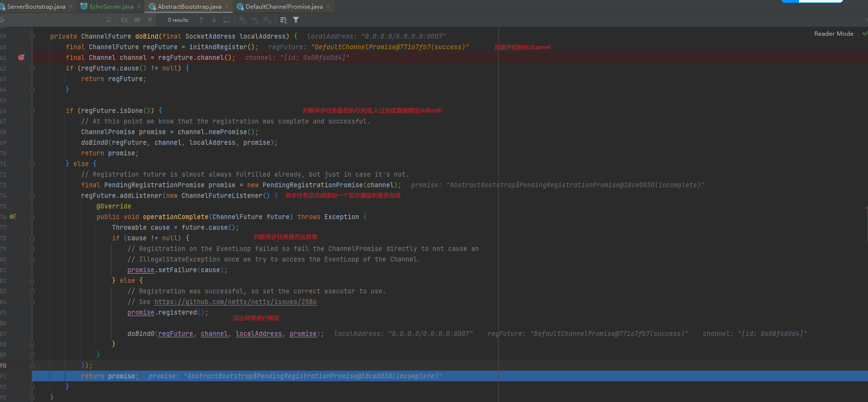The width and height of the screenshot is (868, 402).
Task: Toggle Reader Mode in editor
Action: (834, 33)
